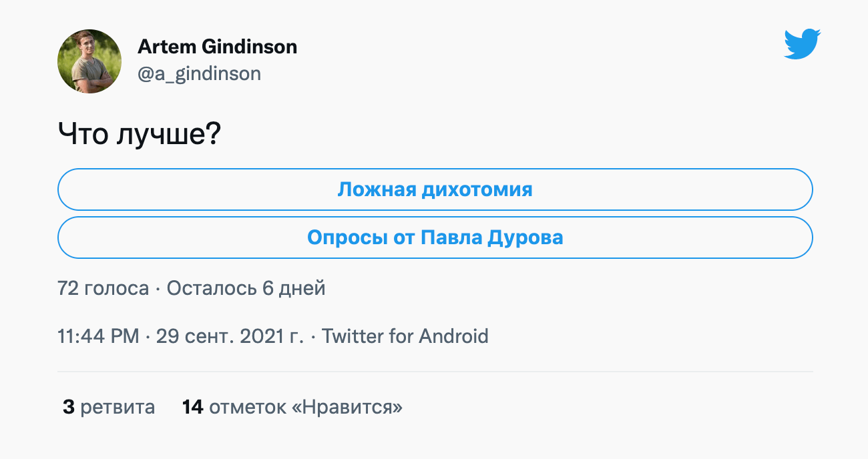Click the word "отметок" beside 14
Screen dimensions: 868x459
click(248, 407)
